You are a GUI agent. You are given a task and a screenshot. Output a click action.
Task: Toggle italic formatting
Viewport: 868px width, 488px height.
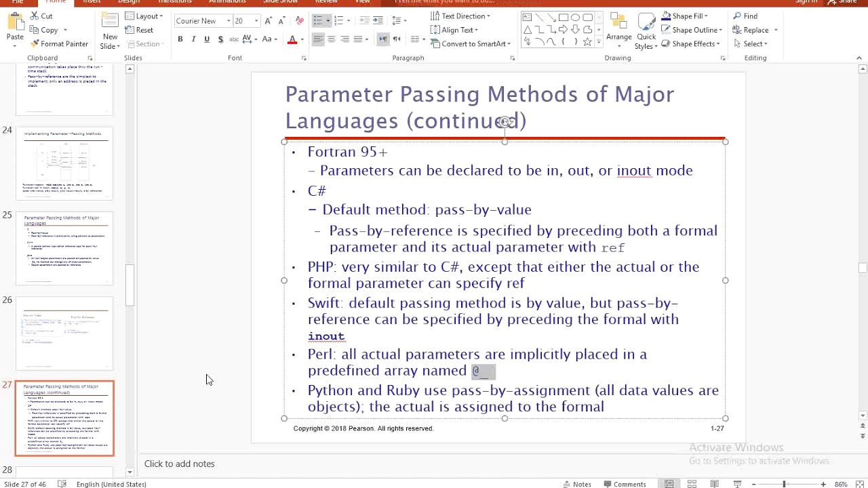point(193,39)
